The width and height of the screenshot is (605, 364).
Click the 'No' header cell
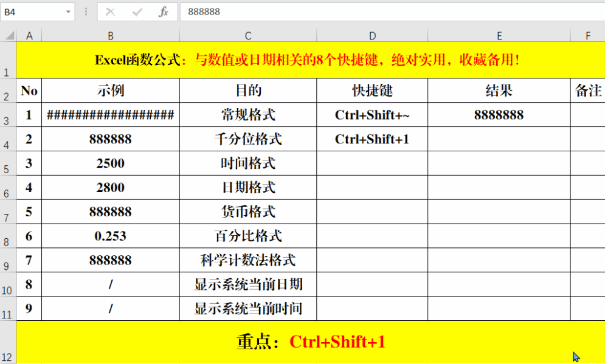pos(29,91)
